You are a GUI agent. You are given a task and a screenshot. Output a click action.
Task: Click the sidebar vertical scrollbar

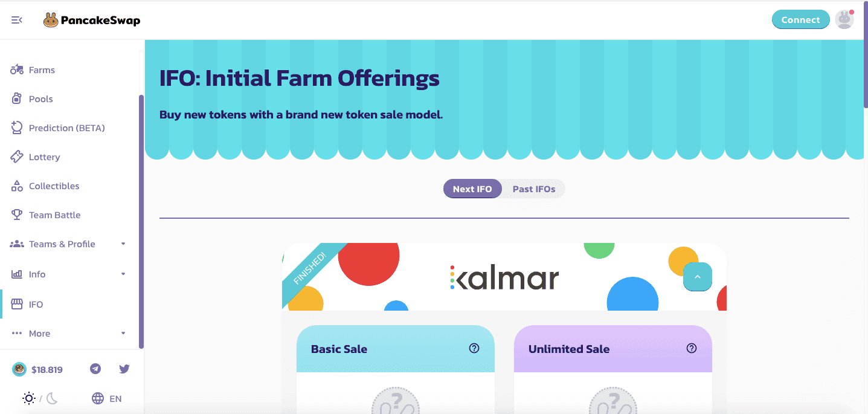pos(141,221)
